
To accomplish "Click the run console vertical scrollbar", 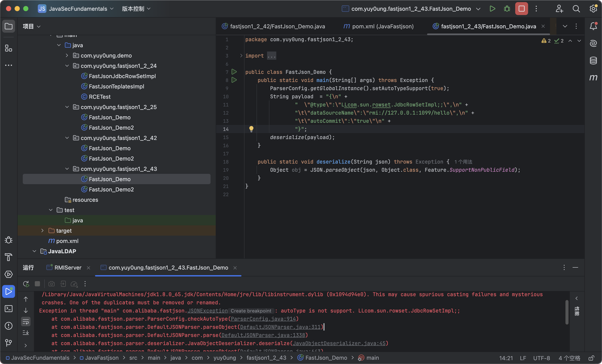I will 567,312.
